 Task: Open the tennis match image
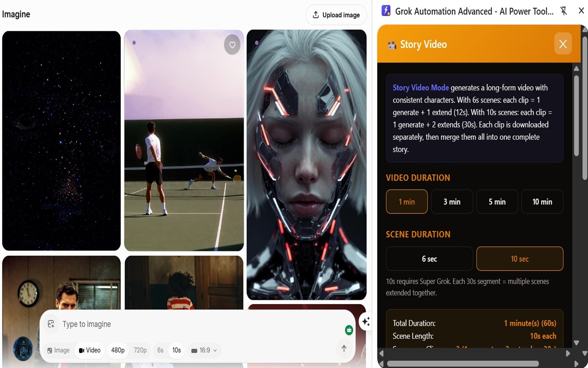[184, 141]
